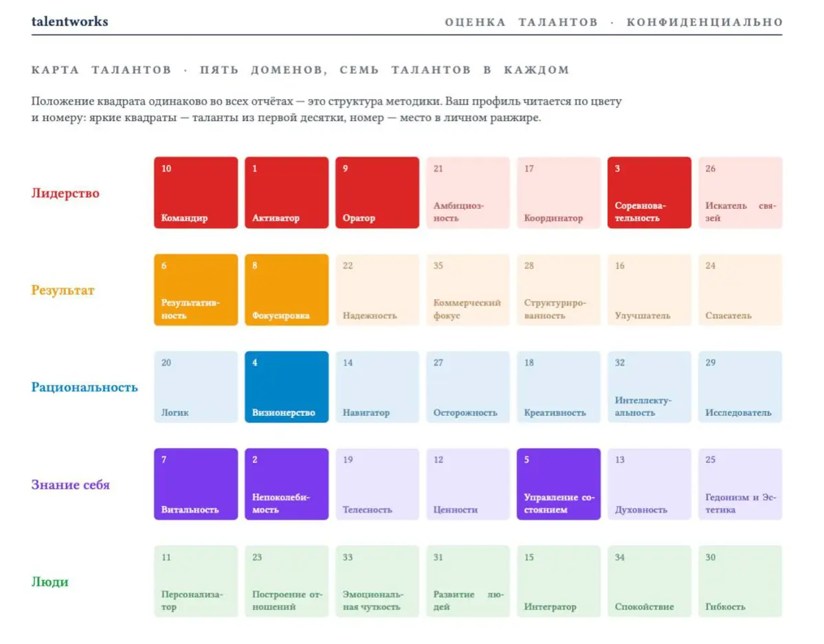Click the pale Амбициозность tile
This screenshot has height=644, width=824.
468,192
